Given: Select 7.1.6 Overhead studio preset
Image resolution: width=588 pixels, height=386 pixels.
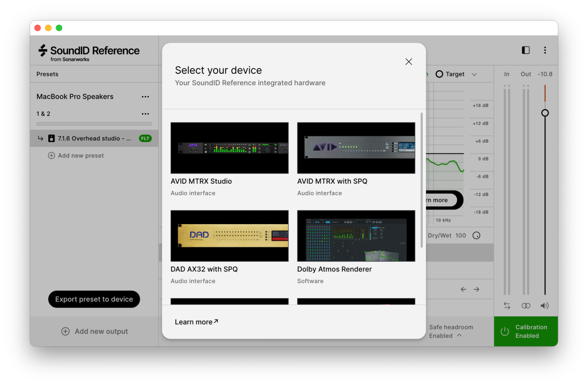Looking at the screenshot, I should tap(94, 138).
